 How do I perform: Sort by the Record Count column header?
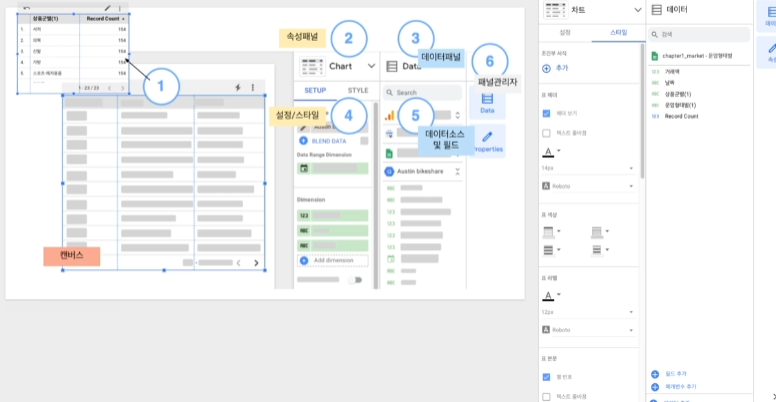104,19
